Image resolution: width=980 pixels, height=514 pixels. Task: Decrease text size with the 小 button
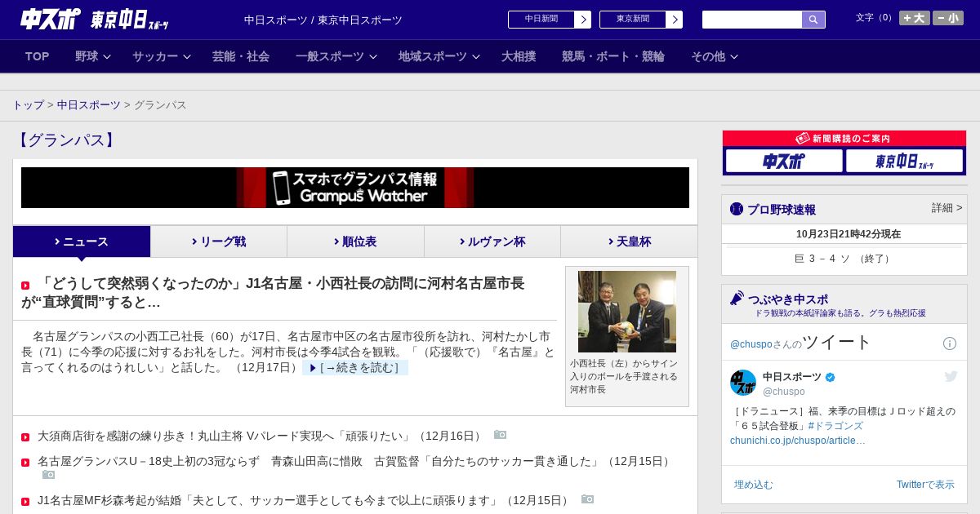(948, 18)
